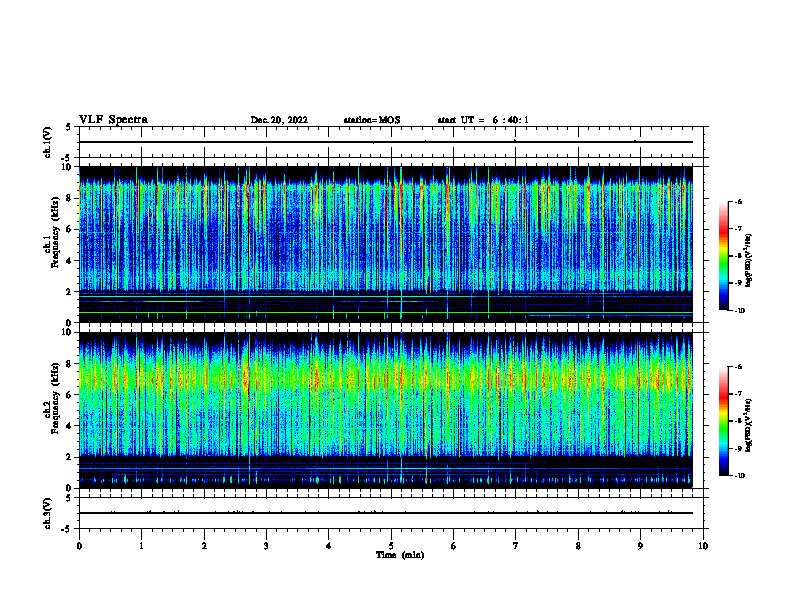Click the "start UT = 6 :40: 1" text

coord(483,120)
